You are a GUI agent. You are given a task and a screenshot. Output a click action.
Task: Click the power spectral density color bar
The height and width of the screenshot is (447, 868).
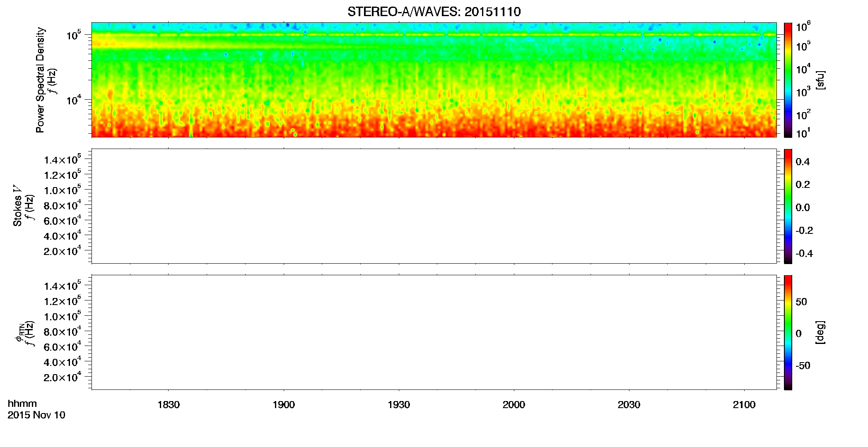tap(788, 80)
